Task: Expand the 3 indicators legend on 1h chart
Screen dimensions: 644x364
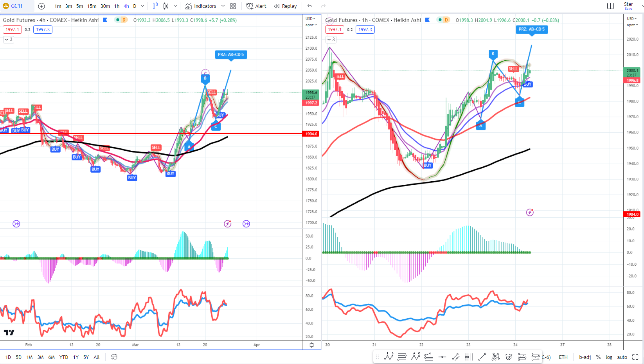Action: (x=331, y=40)
